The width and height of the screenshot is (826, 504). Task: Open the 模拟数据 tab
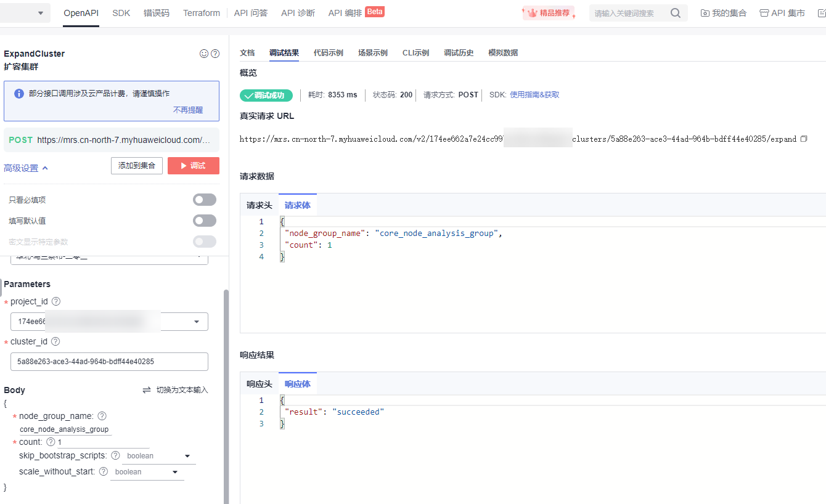point(504,53)
